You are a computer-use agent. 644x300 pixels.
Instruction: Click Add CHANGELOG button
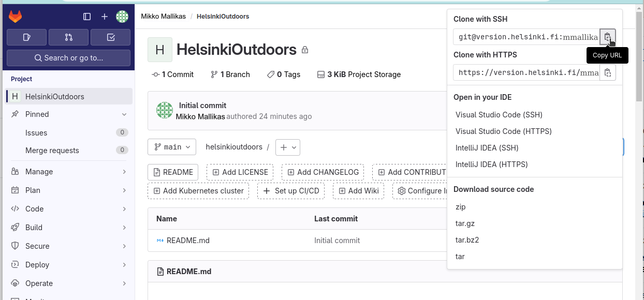[x=323, y=172]
